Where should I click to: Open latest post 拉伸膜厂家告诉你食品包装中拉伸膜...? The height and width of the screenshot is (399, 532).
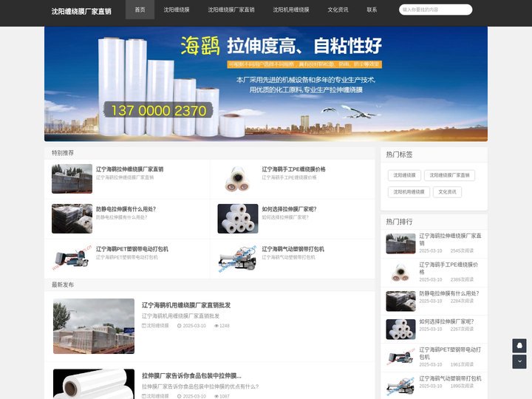pyautogui.click(x=191, y=375)
